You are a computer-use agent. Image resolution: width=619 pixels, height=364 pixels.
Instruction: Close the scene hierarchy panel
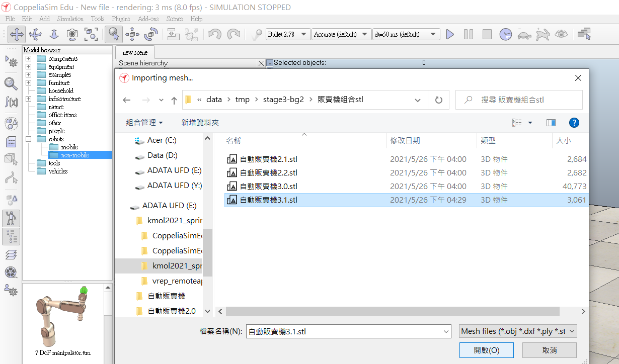click(261, 63)
